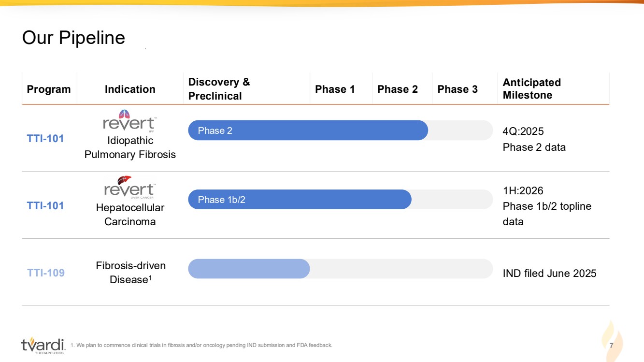Click the TTI-109 light blue progress bar
This screenshot has width=644, height=362.
point(249,269)
